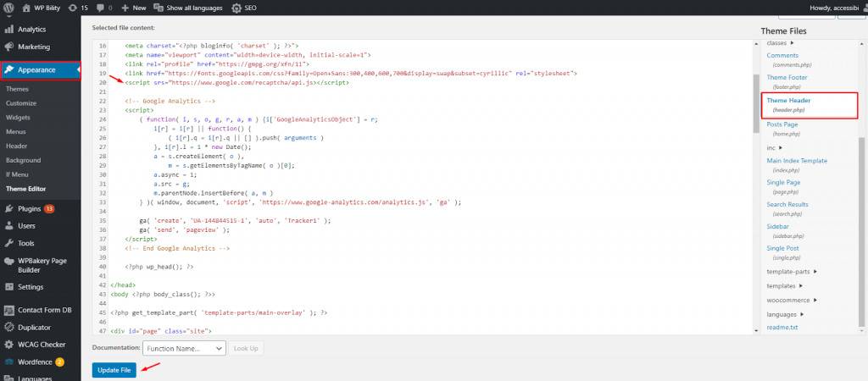The image size is (868, 381).
Task: Click the WordPress logo icon
Action: pos(8,8)
